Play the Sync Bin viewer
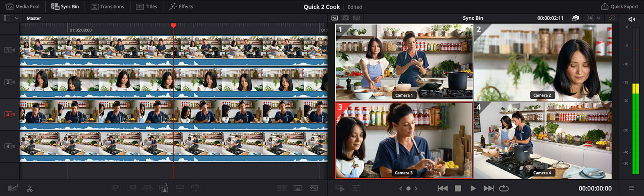 473,188
